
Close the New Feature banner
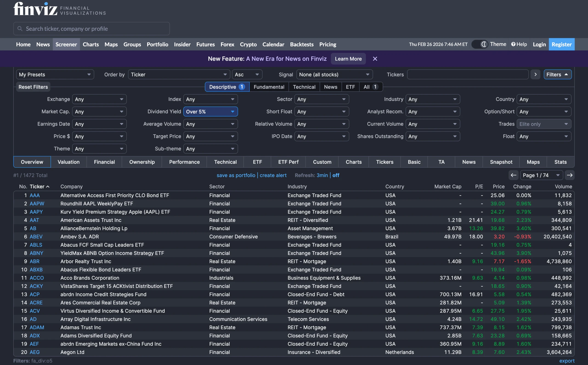(x=375, y=59)
